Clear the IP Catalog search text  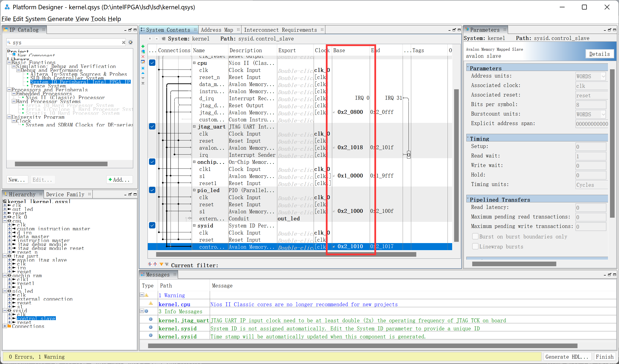(x=124, y=42)
